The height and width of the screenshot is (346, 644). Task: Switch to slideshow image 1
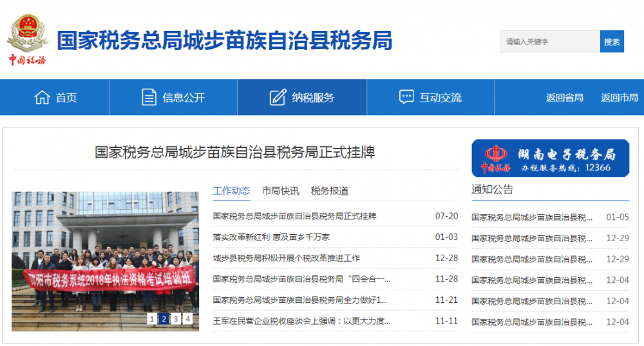152,318
